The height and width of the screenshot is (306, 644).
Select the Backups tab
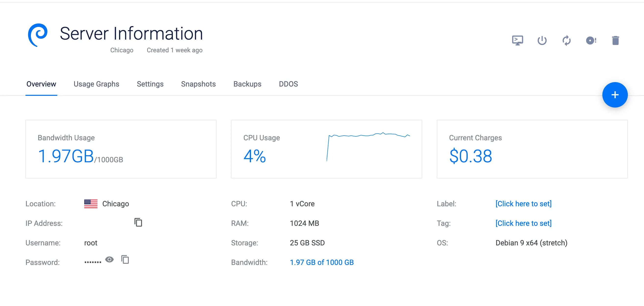tap(247, 84)
